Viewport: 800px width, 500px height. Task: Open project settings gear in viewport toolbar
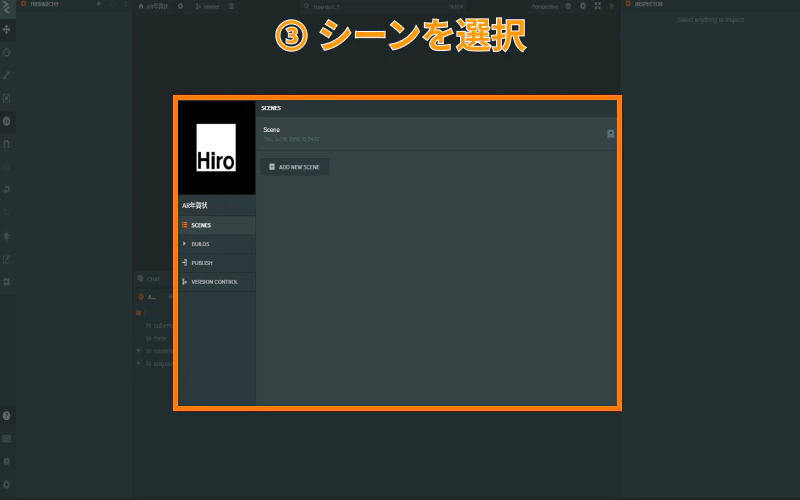(x=180, y=7)
